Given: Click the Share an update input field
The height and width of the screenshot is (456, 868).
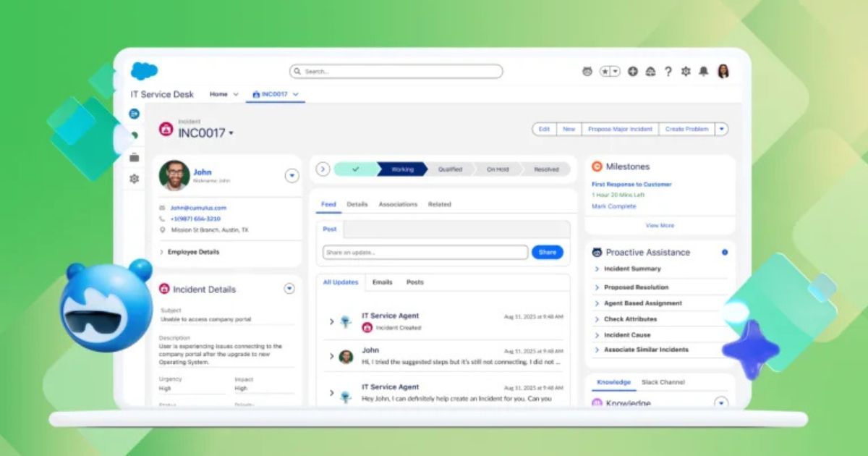Looking at the screenshot, I should (x=425, y=252).
